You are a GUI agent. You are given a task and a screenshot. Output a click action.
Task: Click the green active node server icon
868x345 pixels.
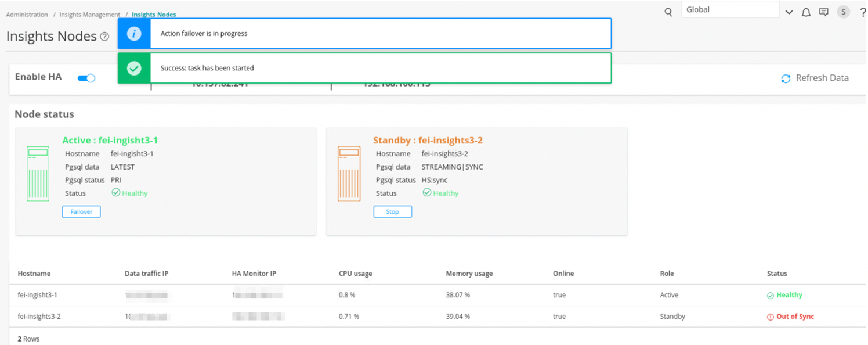[x=38, y=174]
